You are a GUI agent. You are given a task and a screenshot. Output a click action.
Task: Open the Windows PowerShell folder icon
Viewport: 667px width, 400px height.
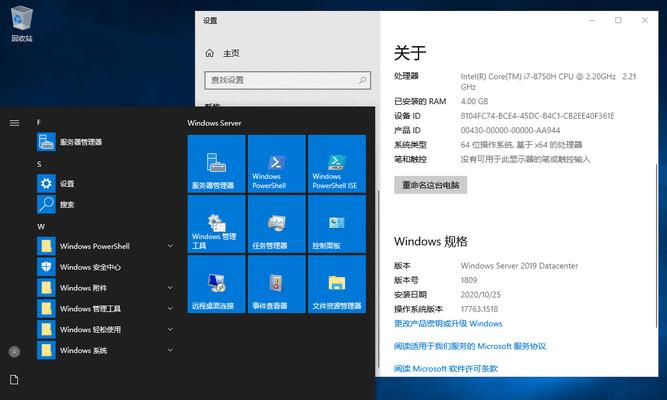46,246
